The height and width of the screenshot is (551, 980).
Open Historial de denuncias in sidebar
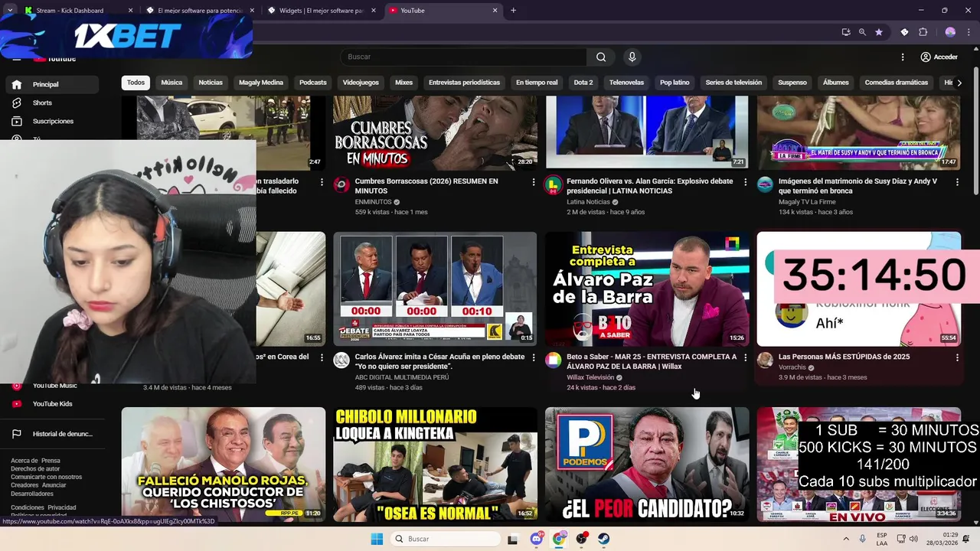(x=52, y=434)
